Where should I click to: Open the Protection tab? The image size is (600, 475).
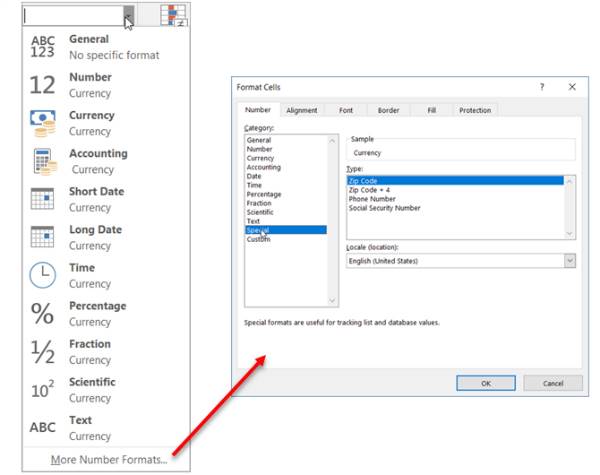point(475,110)
